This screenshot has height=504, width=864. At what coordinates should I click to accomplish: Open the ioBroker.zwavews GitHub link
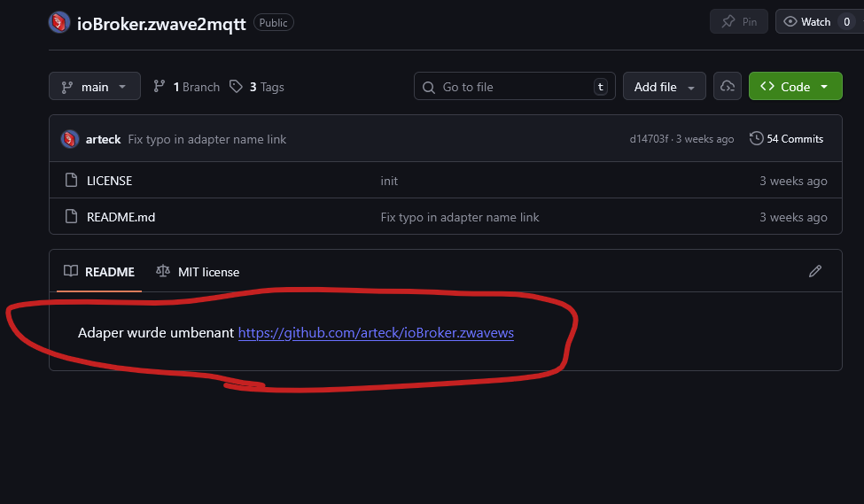376,333
